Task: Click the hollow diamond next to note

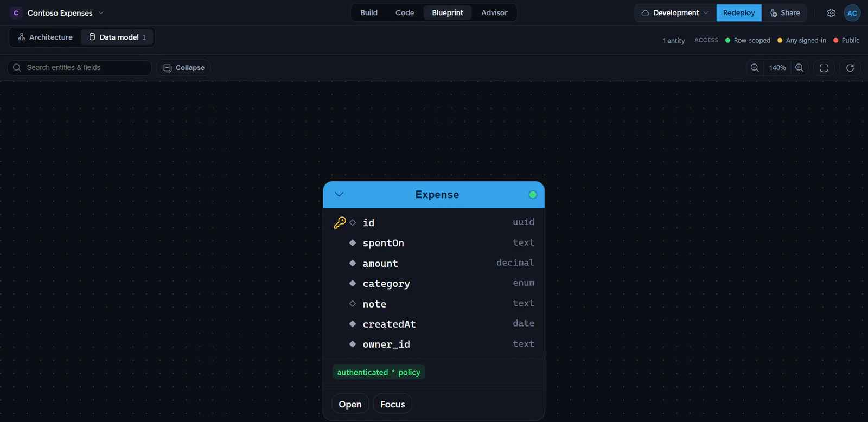Action: [x=353, y=304]
